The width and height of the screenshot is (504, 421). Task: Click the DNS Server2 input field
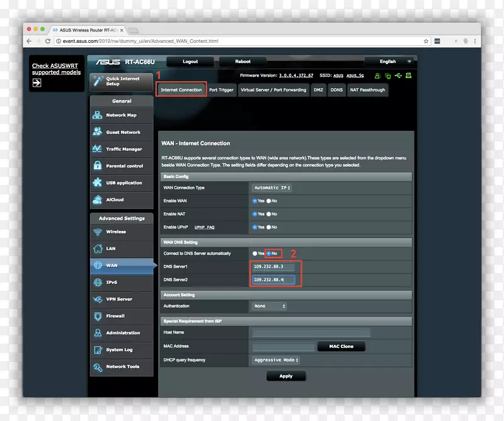(x=273, y=279)
